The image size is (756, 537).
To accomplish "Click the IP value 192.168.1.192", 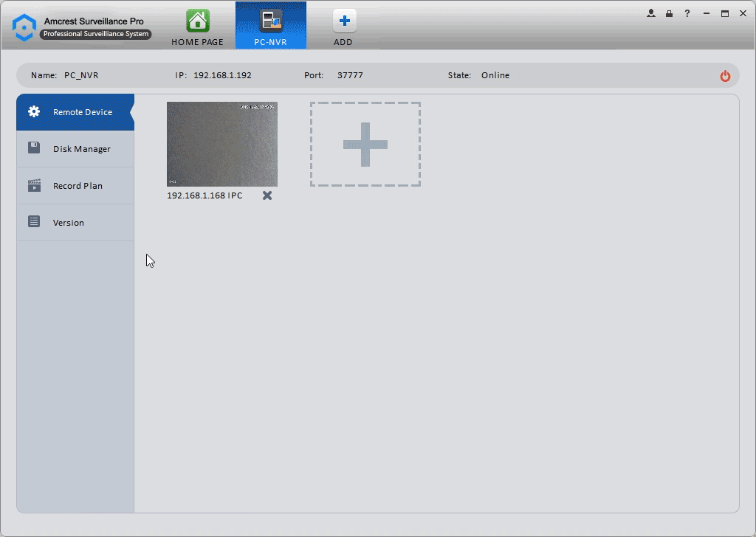I will [x=222, y=75].
